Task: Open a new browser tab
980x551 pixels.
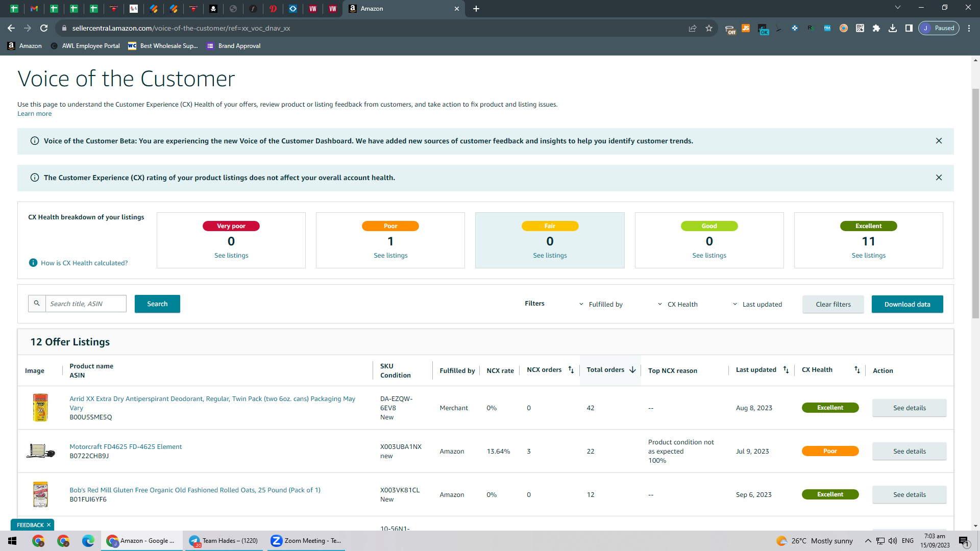Action: 476,9
